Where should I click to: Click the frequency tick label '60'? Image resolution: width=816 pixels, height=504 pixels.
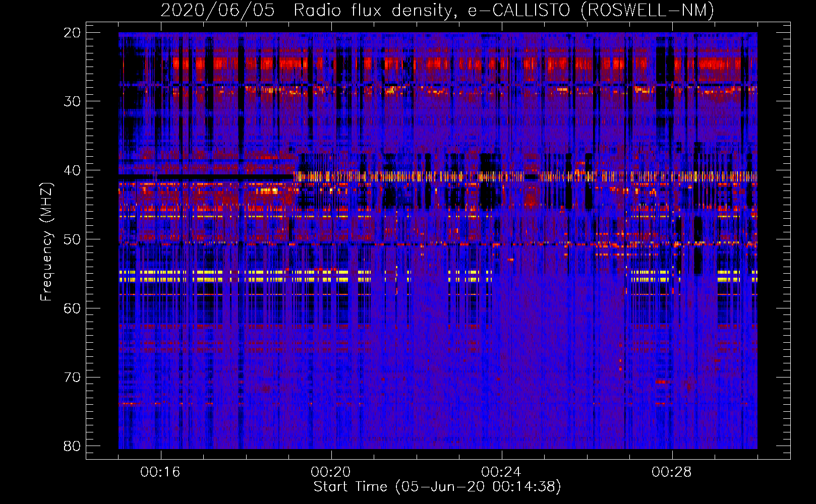(73, 308)
